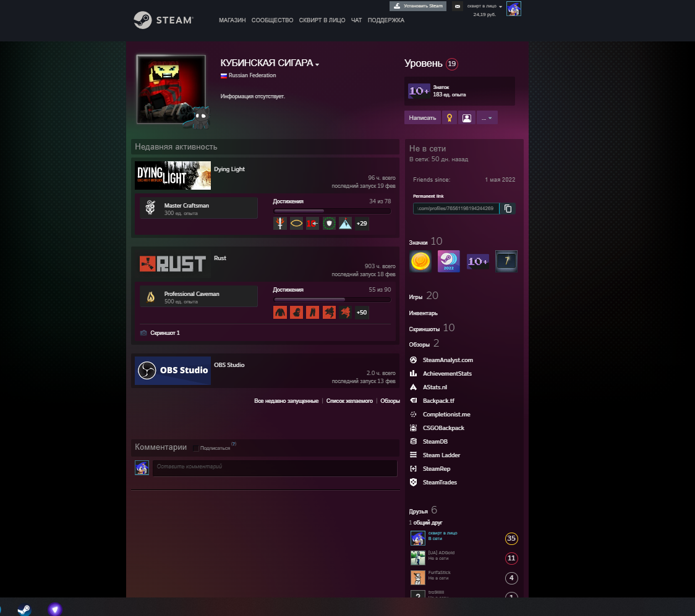
Task: Open the Rust game banner
Action: coord(173,264)
